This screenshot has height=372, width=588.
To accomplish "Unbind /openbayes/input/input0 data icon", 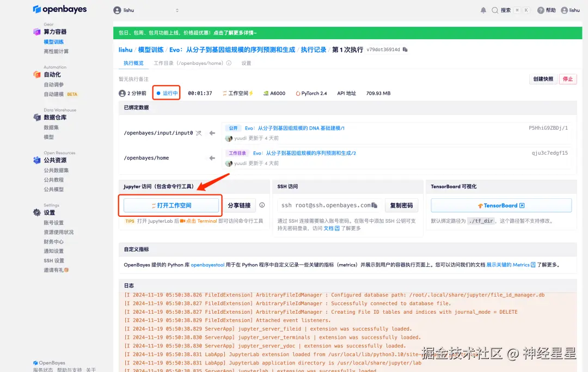I will coord(199,133).
